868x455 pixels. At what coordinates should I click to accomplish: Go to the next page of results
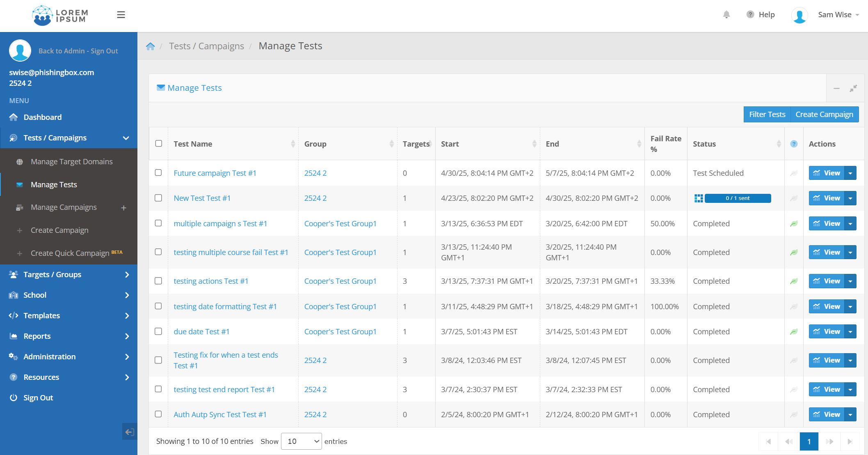(829, 441)
